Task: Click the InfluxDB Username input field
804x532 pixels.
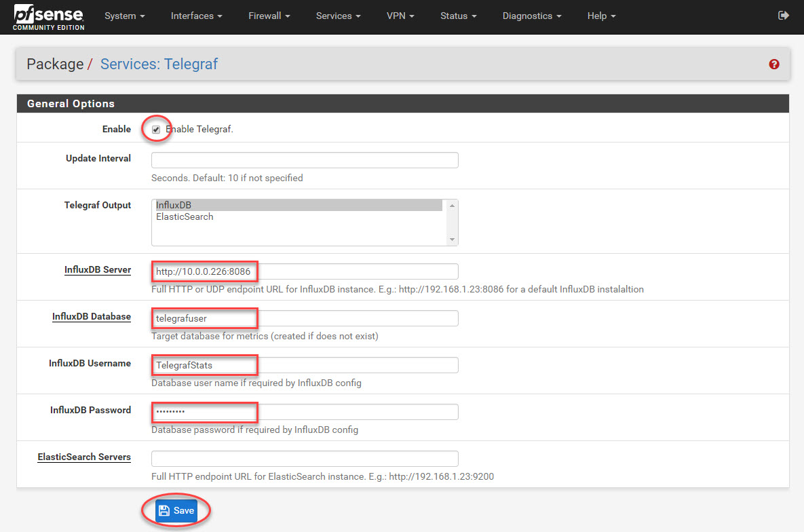Action: coord(305,365)
